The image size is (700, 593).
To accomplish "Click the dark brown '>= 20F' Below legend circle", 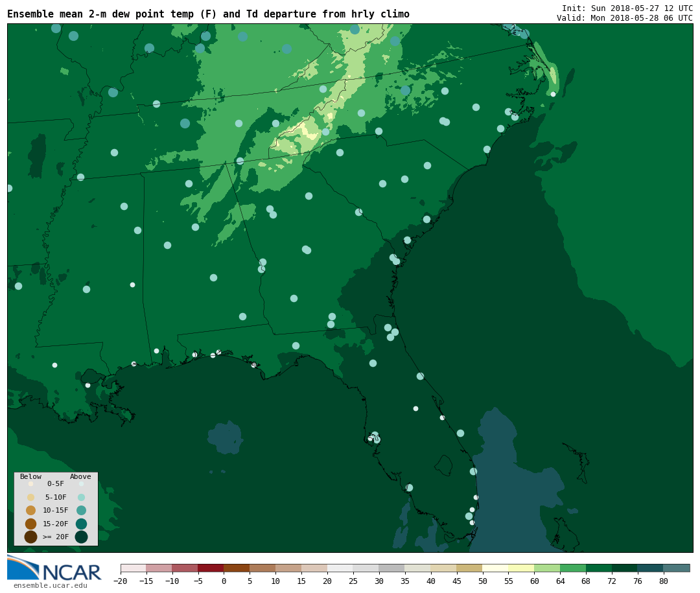I will [30, 537].
